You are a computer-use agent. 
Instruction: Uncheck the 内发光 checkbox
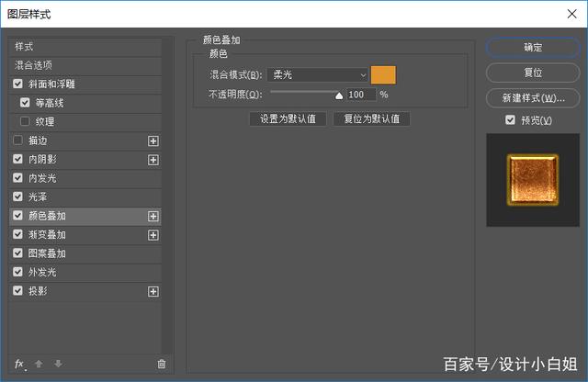(17, 178)
